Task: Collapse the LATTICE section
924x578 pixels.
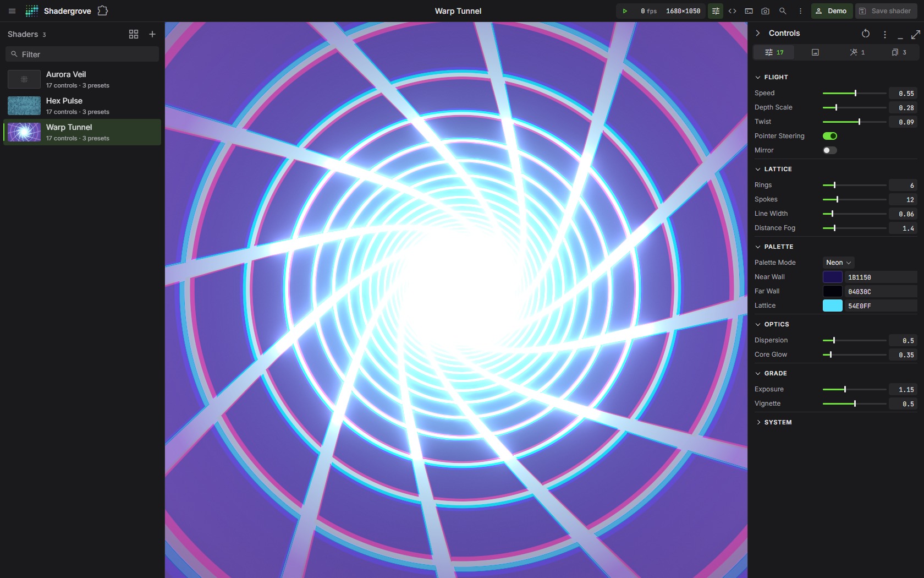Action: pos(773,169)
